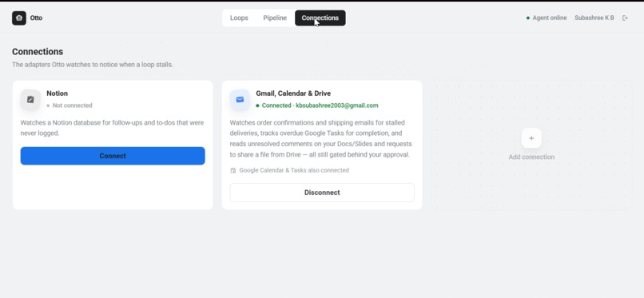Click the adapters Otto watches subtitle

[x=93, y=65]
